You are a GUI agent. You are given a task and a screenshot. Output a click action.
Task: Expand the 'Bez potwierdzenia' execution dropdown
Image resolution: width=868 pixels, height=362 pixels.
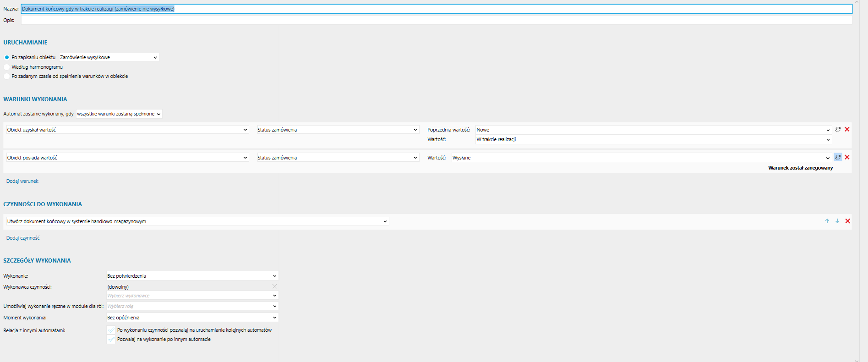pyautogui.click(x=192, y=276)
